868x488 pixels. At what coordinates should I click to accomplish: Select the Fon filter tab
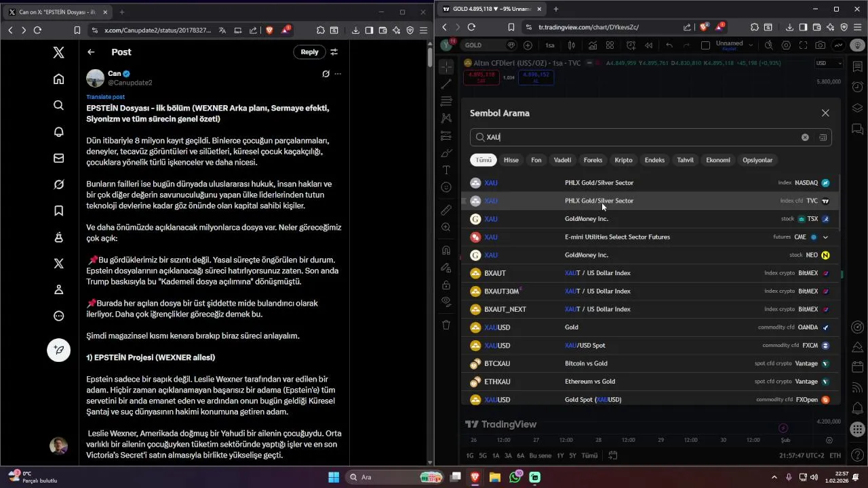point(536,160)
